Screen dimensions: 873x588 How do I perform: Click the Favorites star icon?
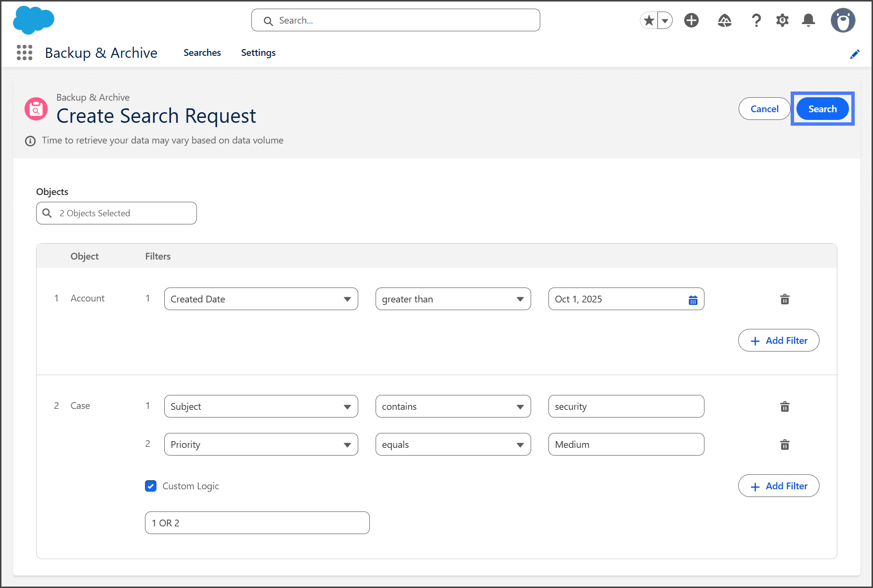649,21
